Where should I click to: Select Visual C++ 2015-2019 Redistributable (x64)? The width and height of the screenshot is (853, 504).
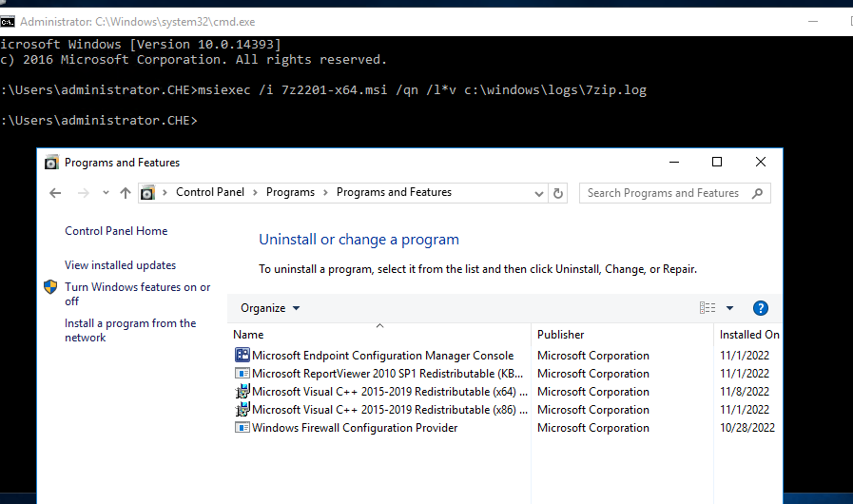point(390,392)
